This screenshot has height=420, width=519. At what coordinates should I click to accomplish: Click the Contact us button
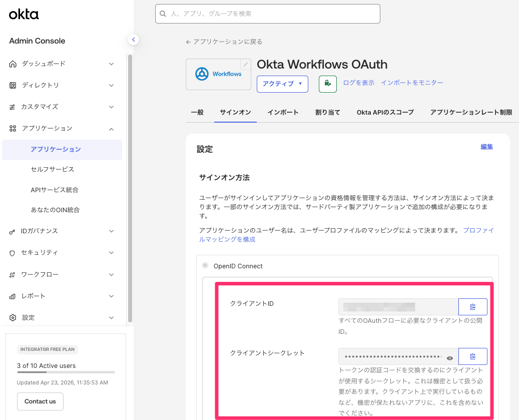click(40, 401)
